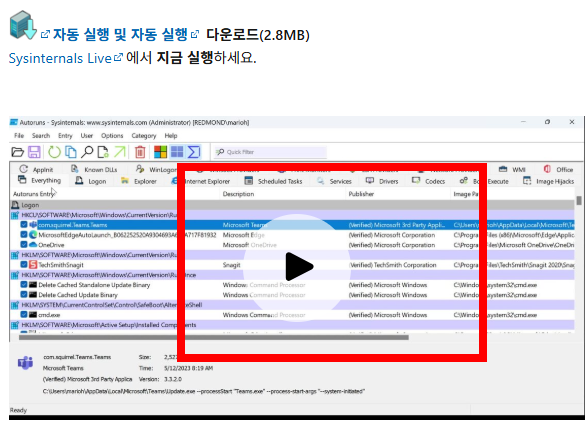Uncheck Delete Cached Standalone Update Binary checkbox
Image resolution: width=585 pixels, height=444 pixels.
click(24, 285)
